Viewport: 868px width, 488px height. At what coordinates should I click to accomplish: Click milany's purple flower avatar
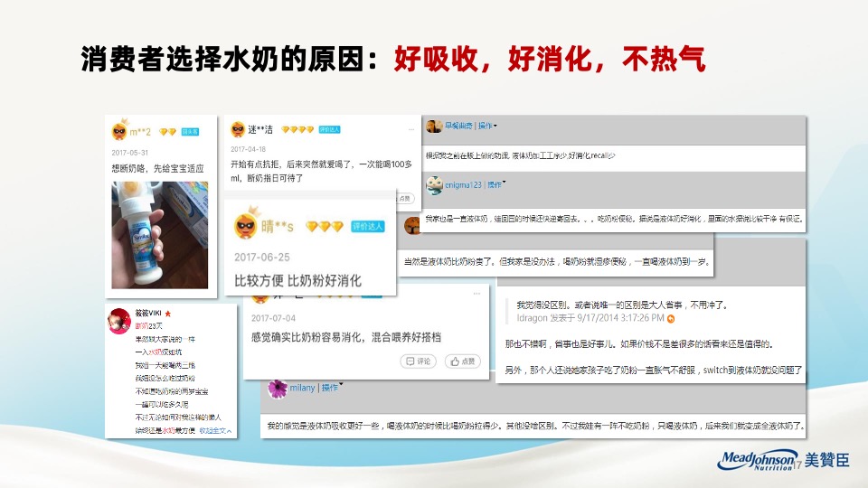(x=278, y=389)
